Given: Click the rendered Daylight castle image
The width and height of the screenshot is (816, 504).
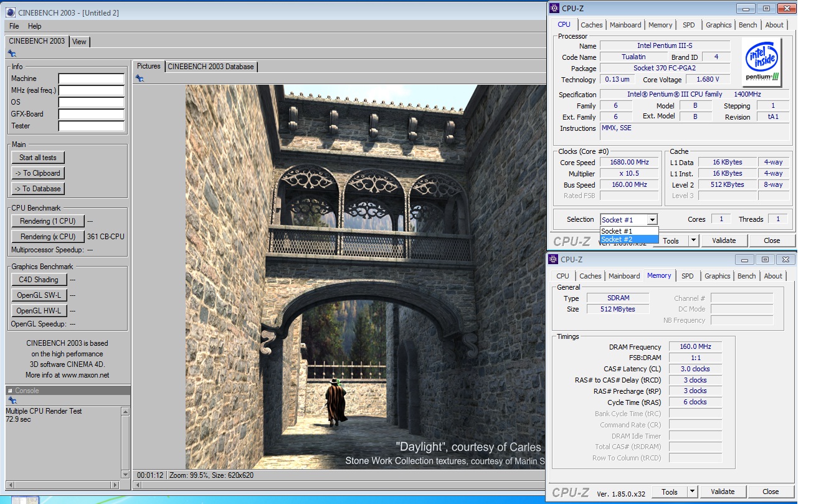Looking at the screenshot, I should [x=364, y=277].
